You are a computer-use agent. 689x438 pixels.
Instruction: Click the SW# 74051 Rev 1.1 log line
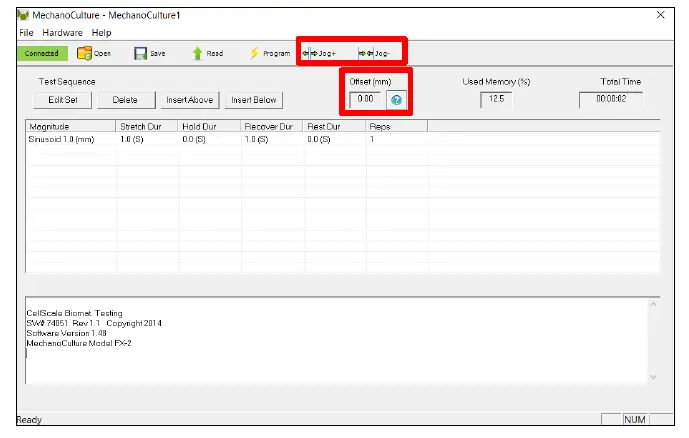pyautogui.click(x=94, y=323)
